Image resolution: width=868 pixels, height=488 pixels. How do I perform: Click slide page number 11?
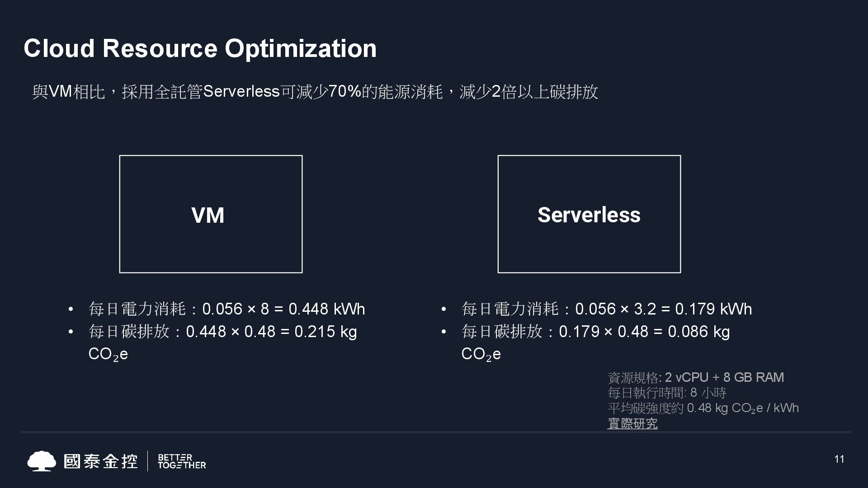(x=839, y=459)
